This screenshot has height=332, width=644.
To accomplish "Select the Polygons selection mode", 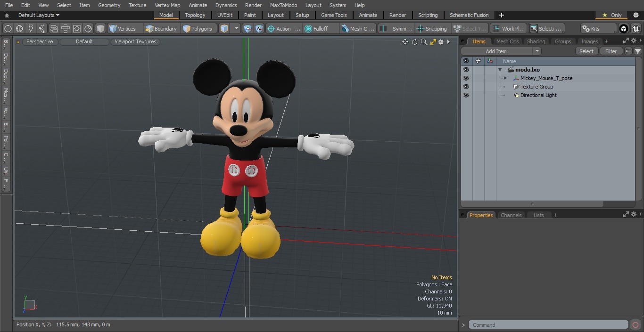I will [198, 29].
